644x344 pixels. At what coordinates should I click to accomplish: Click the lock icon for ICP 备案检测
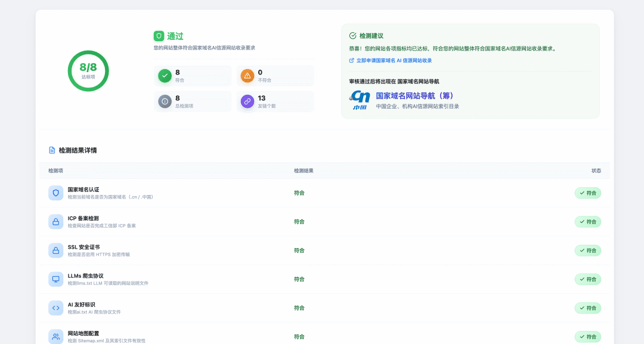56,222
